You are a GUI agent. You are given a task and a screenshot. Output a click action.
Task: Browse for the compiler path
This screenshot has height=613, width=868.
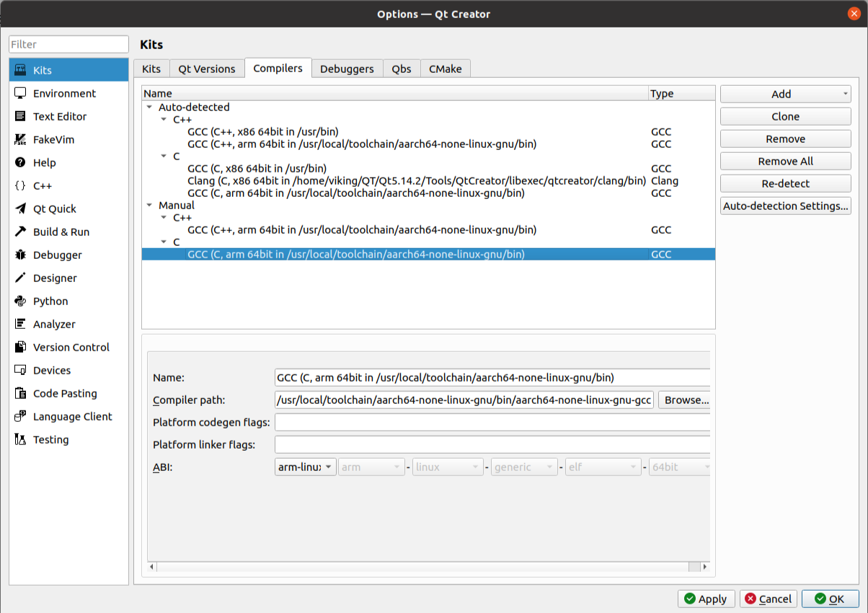[684, 400]
